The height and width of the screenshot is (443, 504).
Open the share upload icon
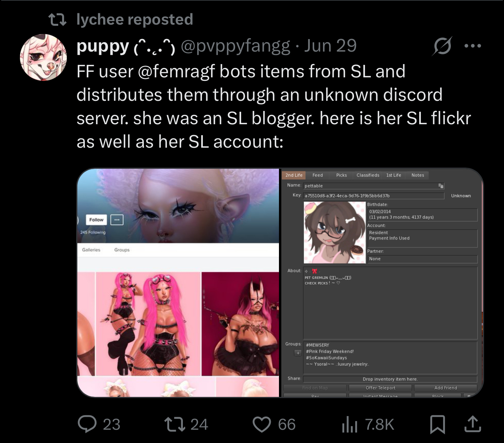(x=472, y=424)
